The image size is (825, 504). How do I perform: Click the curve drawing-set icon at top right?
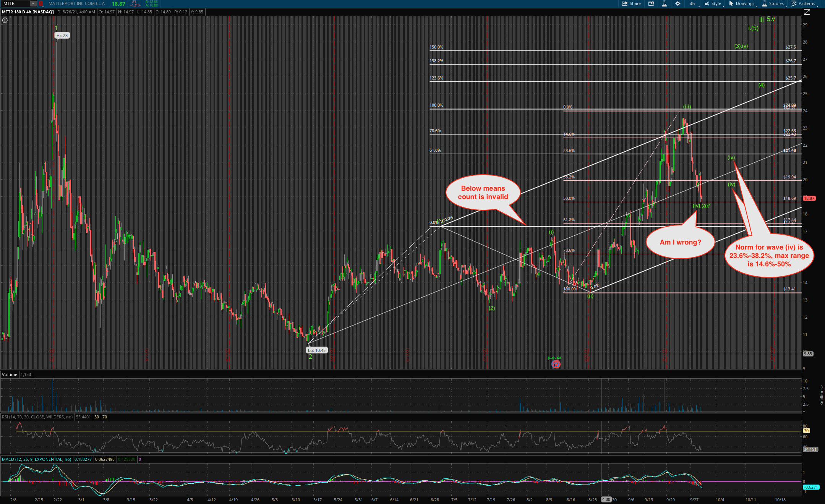coord(807,12)
